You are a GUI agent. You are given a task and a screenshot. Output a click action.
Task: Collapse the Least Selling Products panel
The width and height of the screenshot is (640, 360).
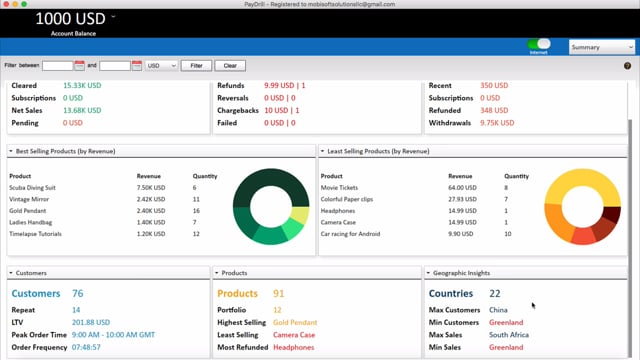tap(322, 151)
